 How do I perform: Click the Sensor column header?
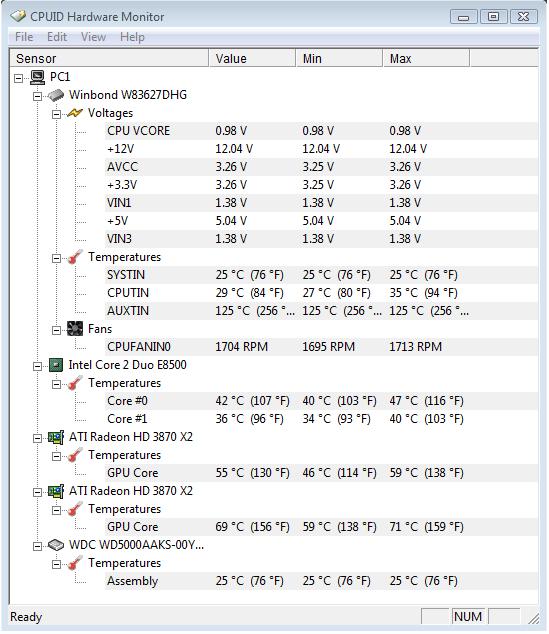coord(109,59)
